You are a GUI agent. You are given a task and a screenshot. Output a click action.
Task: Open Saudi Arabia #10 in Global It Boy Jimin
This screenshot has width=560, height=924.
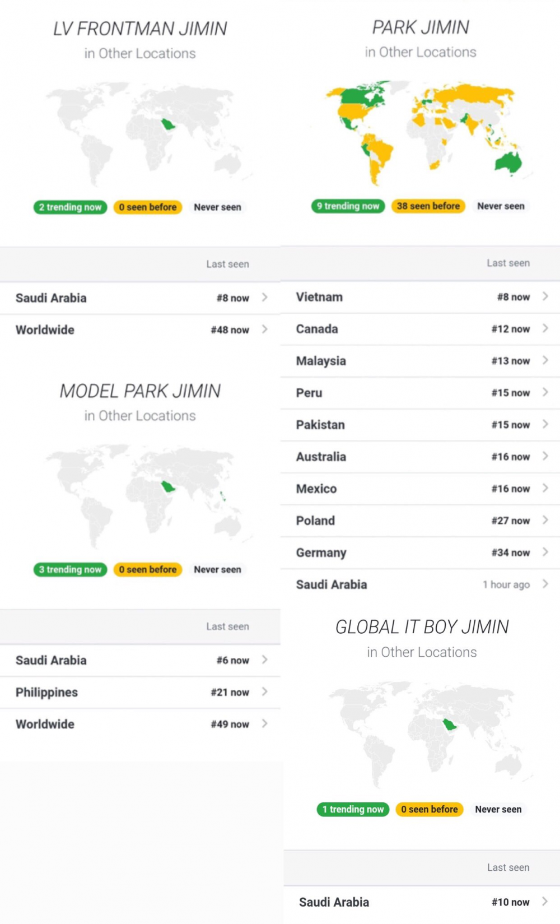click(x=334, y=902)
